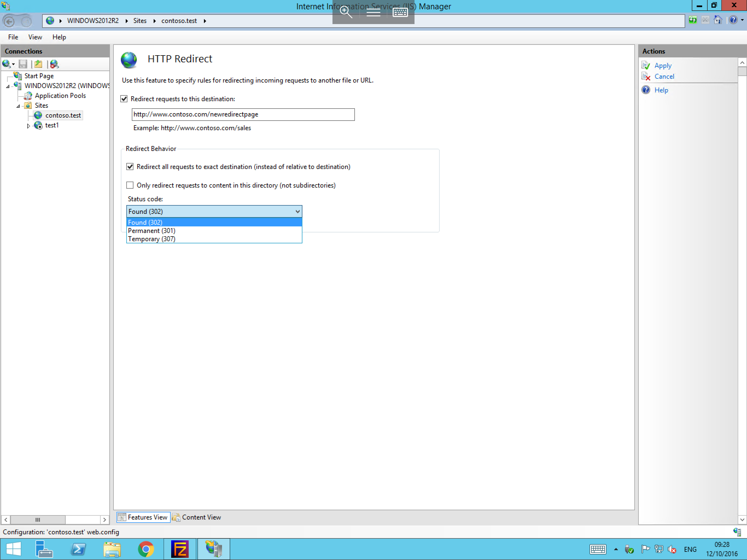Open the help question mark icon top right
This screenshot has width=747, height=560.
click(733, 20)
